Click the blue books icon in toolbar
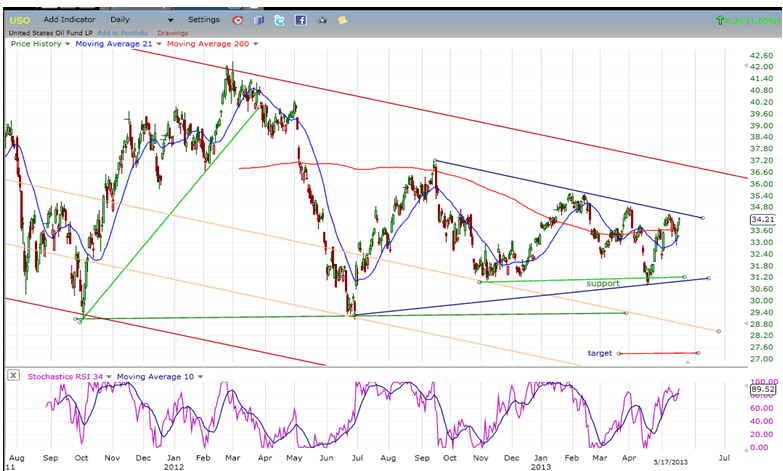 coord(258,19)
